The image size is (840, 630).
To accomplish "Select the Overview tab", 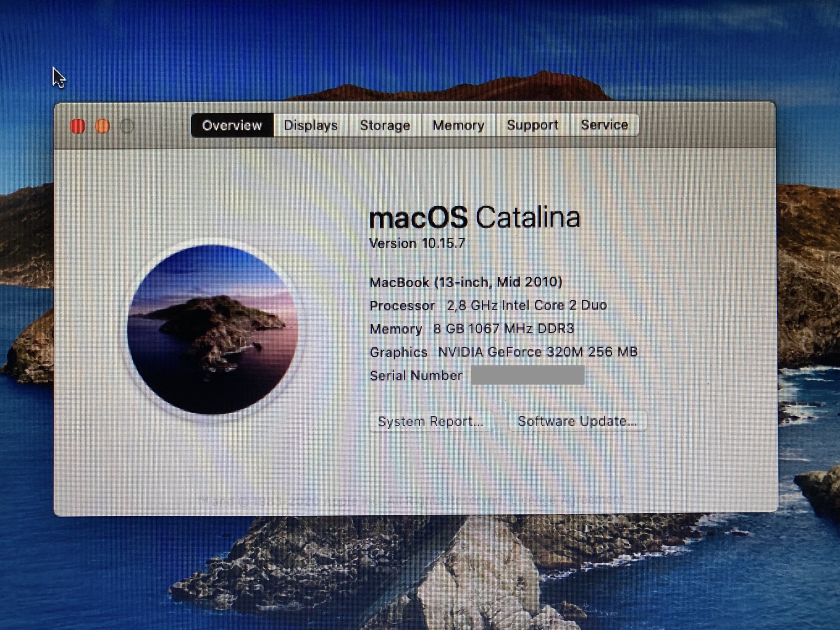I will 232,125.
